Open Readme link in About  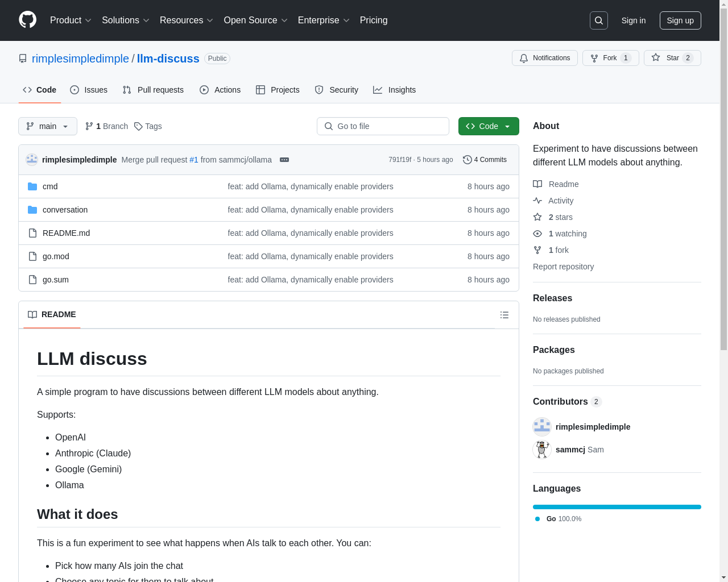coord(556,184)
